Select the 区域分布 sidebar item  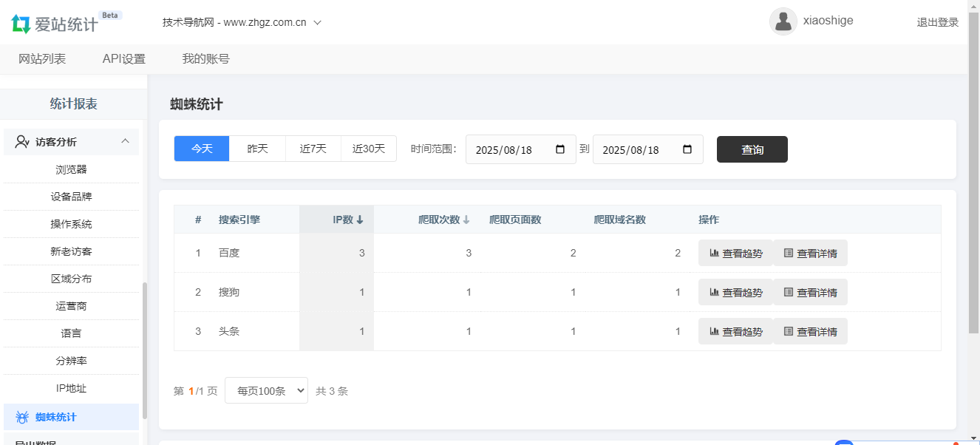(x=71, y=279)
